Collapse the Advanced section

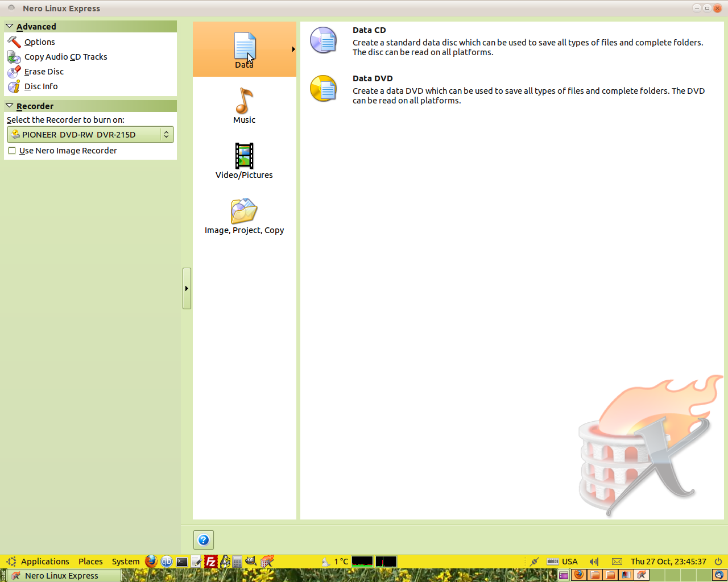click(x=10, y=26)
